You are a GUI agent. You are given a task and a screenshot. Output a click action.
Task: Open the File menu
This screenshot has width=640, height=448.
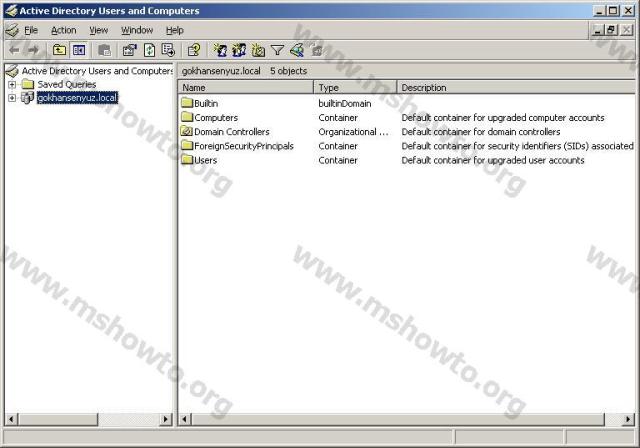tap(31, 30)
